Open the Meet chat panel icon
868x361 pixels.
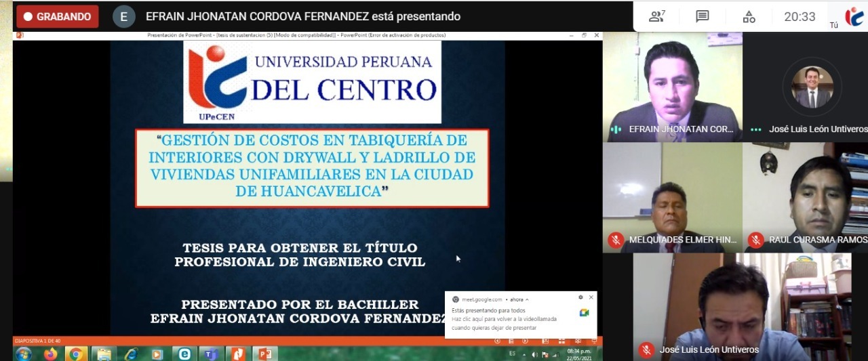(703, 16)
